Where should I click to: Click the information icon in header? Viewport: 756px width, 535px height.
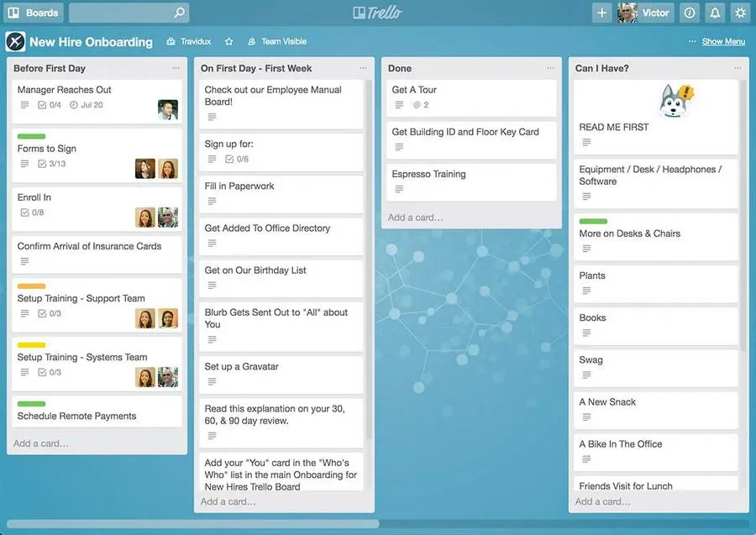tap(689, 13)
